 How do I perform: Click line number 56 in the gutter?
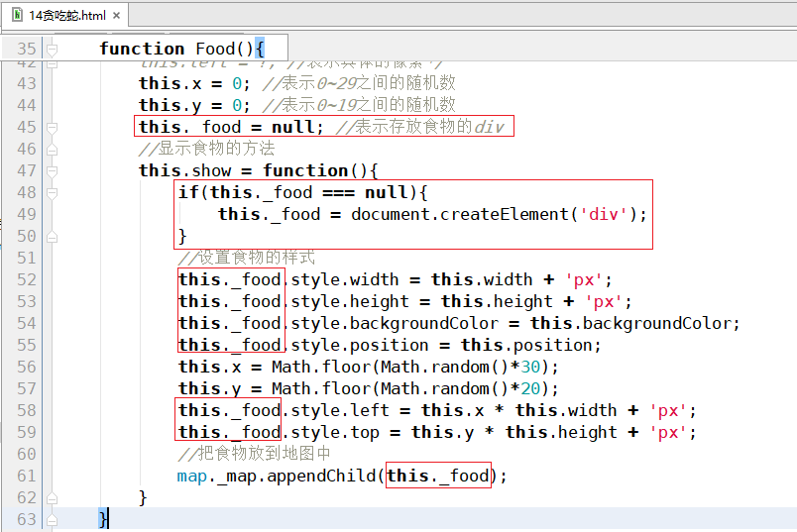(x=26, y=367)
